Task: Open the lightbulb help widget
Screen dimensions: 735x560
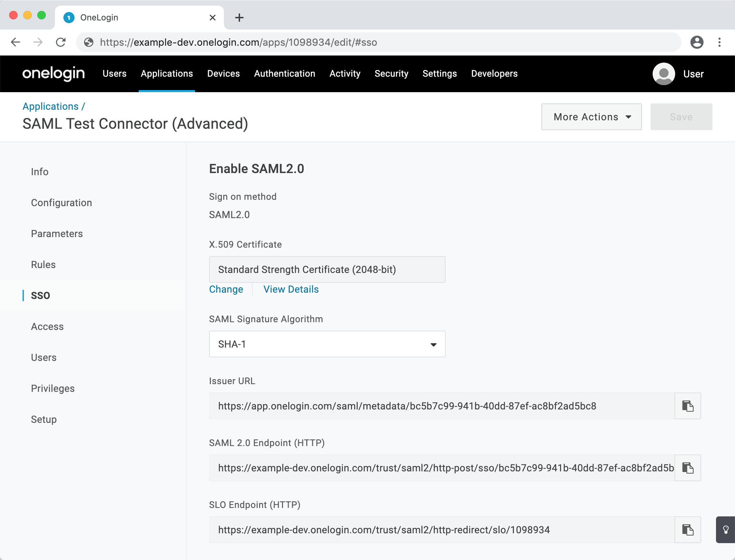Action: click(725, 530)
